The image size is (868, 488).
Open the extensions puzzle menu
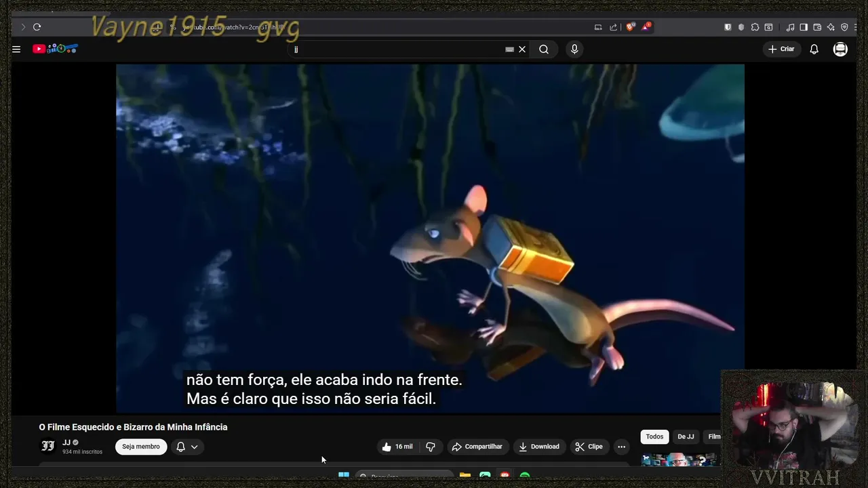pyautogui.click(x=755, y=27)
